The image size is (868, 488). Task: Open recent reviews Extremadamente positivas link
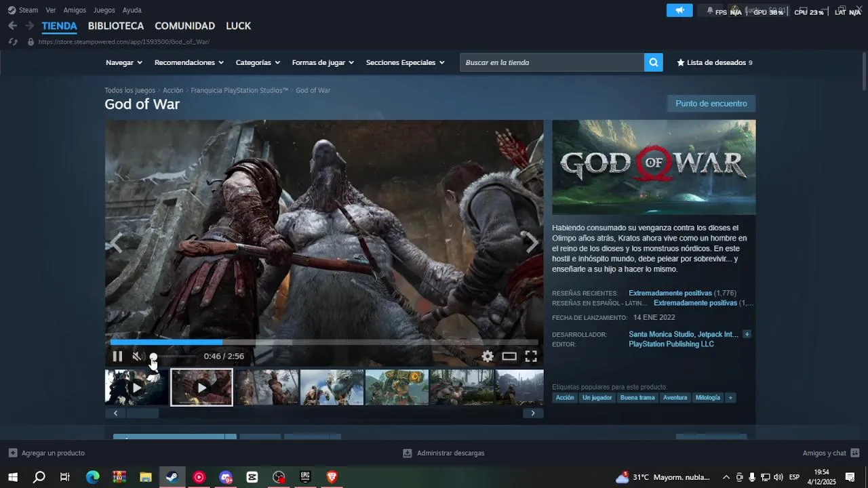[670, 293]
